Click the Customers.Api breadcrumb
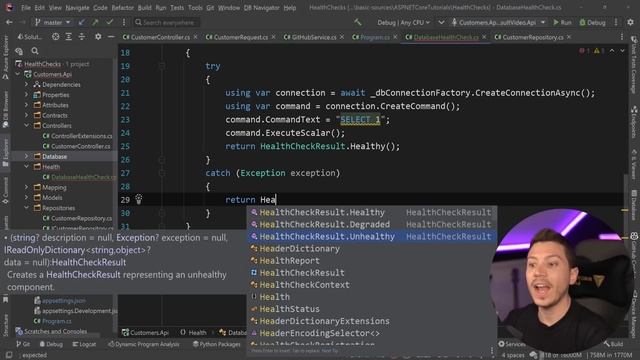This screenshot has height=360, width=640. pyautogui.click(x=145, y=333)
